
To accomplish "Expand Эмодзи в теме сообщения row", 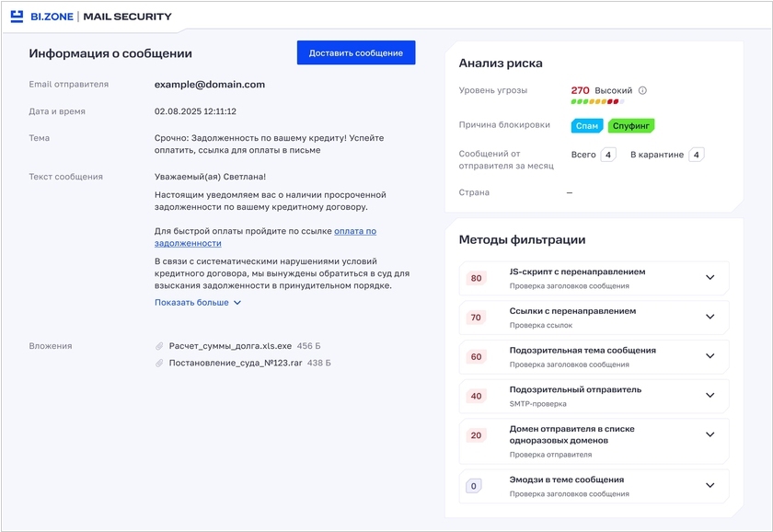I will point(710,485).
